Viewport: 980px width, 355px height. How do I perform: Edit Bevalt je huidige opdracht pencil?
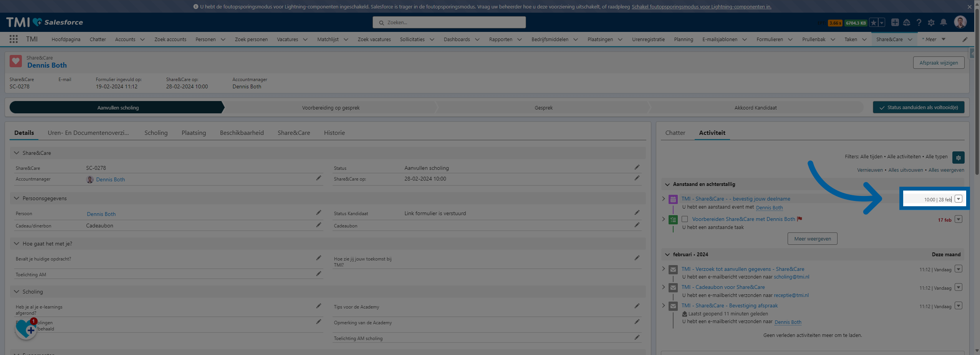click(318, 258)
